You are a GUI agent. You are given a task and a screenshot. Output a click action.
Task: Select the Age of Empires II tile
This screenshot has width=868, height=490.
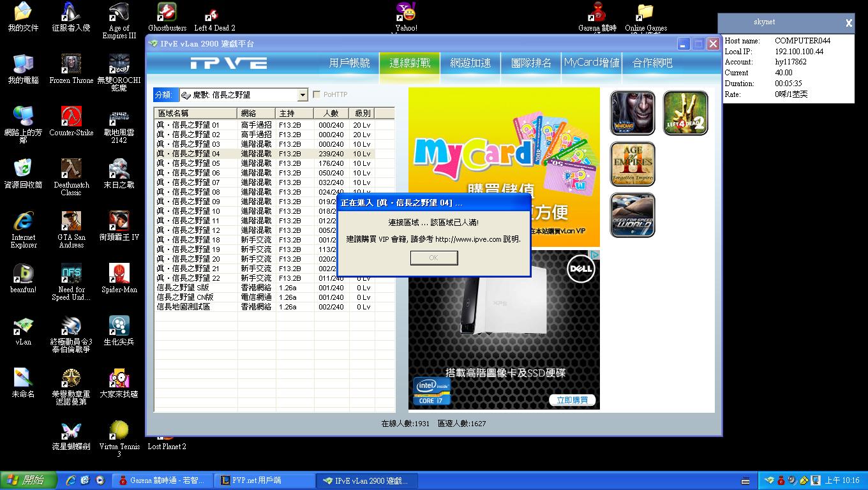click(632, 164)
